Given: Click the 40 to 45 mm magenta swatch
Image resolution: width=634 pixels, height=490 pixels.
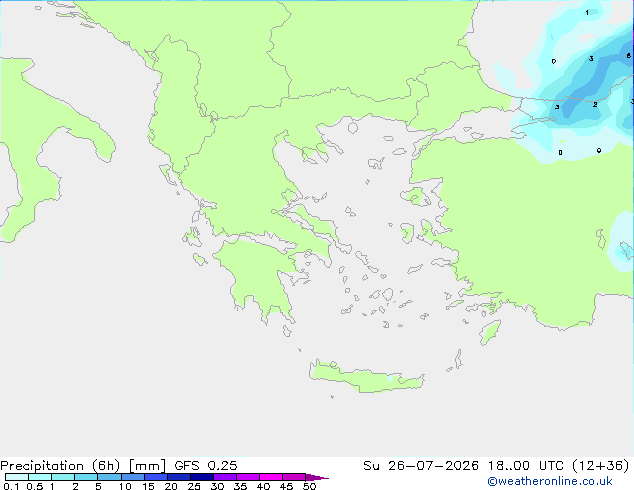Looking at the screenshot, I should tap(271, 477).
